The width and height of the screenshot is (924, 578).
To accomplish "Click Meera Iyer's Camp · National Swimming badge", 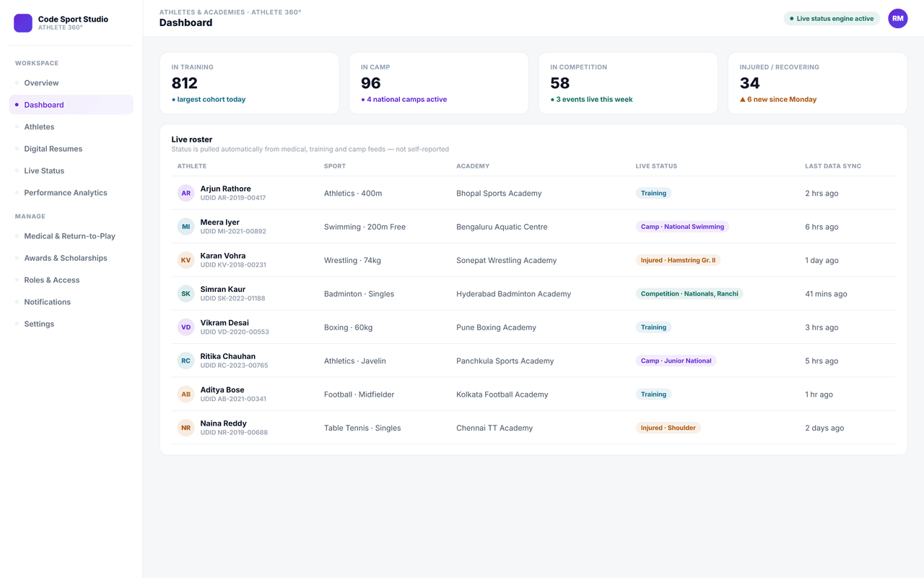I will [x=682, y=227].
